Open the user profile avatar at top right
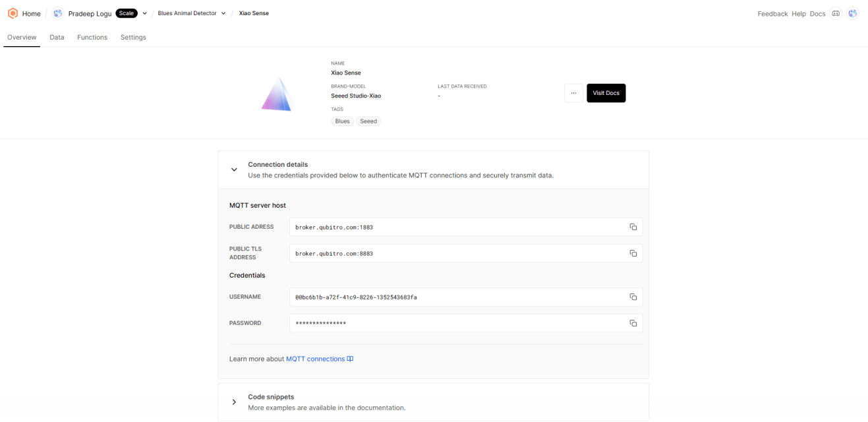The image size is (868, 422). [x=853, y=13]
